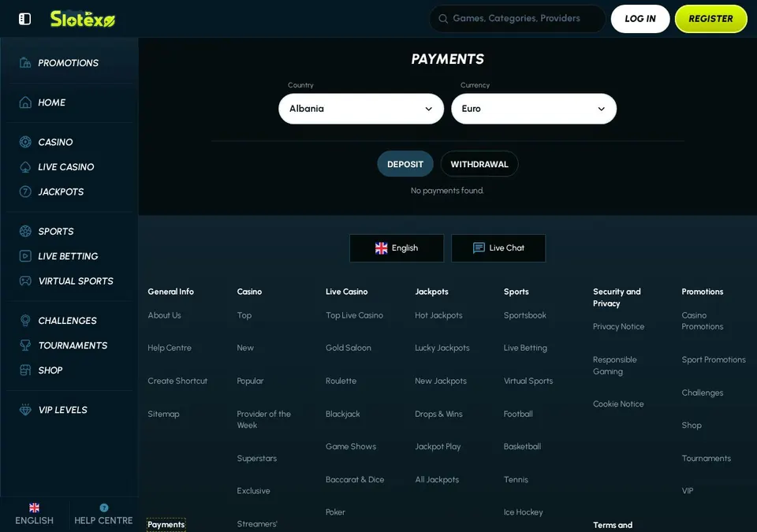Open the Blackjack footer link
The height and width of the screenshot is (532, 757).
click(342, 414)
